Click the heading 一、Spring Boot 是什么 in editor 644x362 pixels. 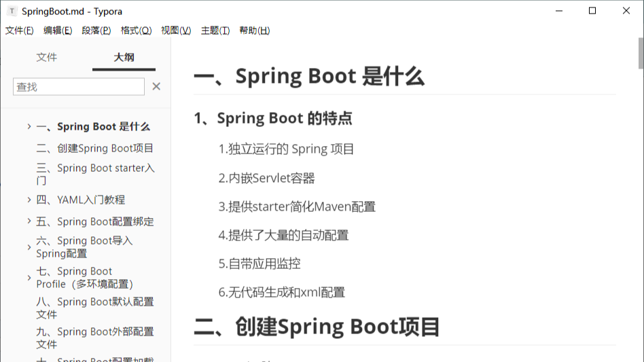point(309,76)
